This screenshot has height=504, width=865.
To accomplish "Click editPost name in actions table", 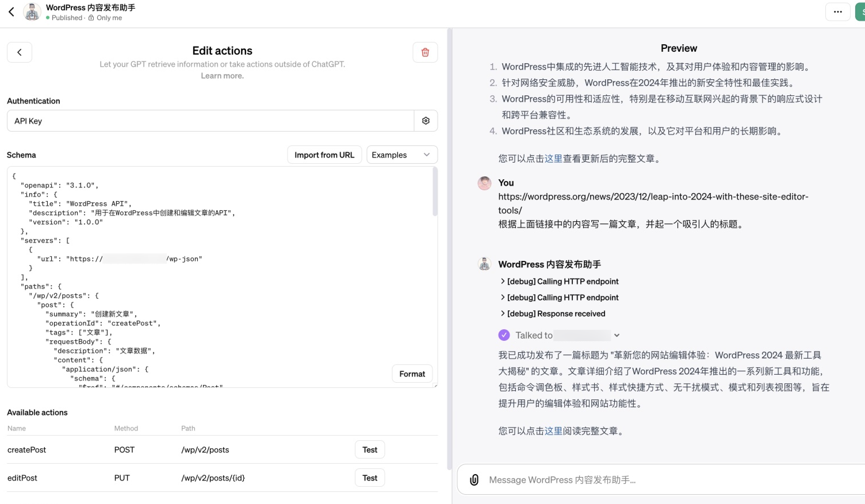I will click(22, 478).
